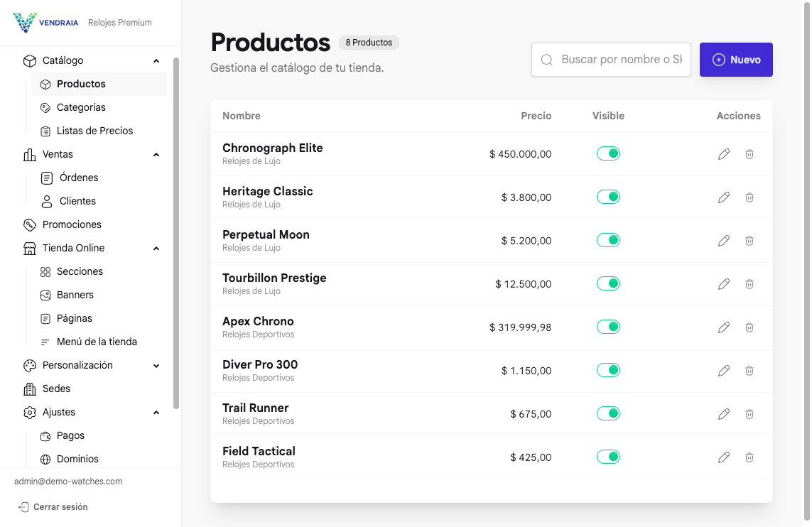Expand the Personalización menu chevron

pos(156,366)
